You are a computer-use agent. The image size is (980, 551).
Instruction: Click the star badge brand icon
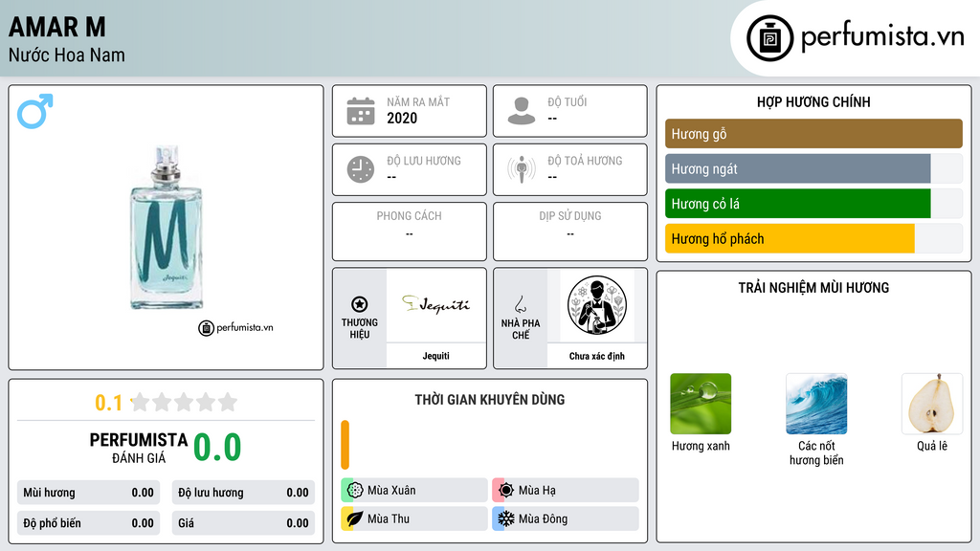click(x=360, y=304)
